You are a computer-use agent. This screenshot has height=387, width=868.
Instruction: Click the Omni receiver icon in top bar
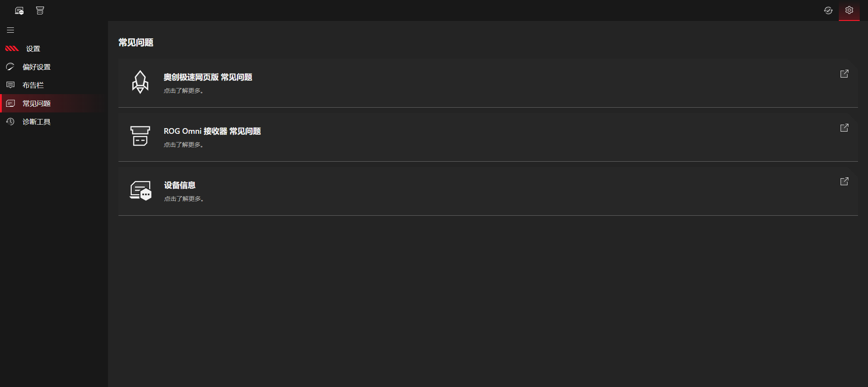tap(40, 10)
